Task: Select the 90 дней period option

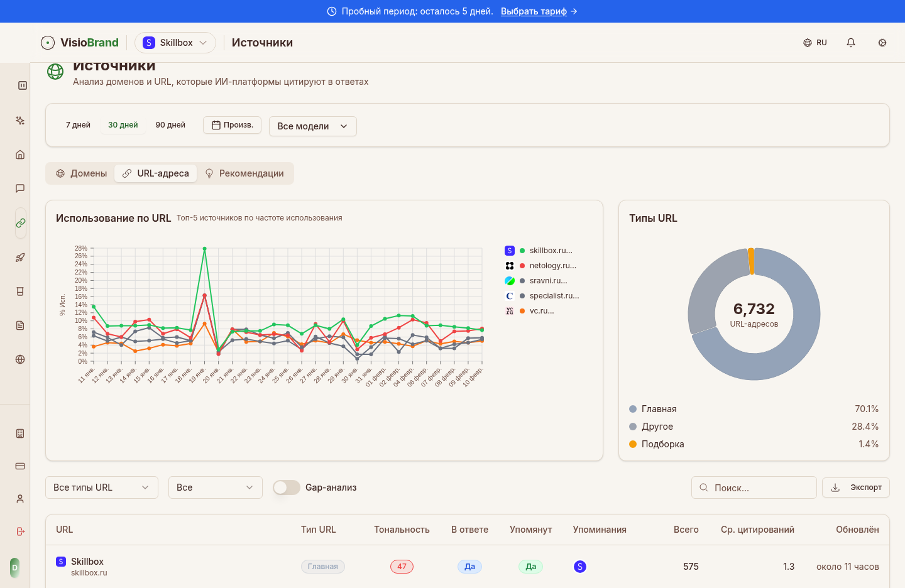Action: (x=170, y=124)
